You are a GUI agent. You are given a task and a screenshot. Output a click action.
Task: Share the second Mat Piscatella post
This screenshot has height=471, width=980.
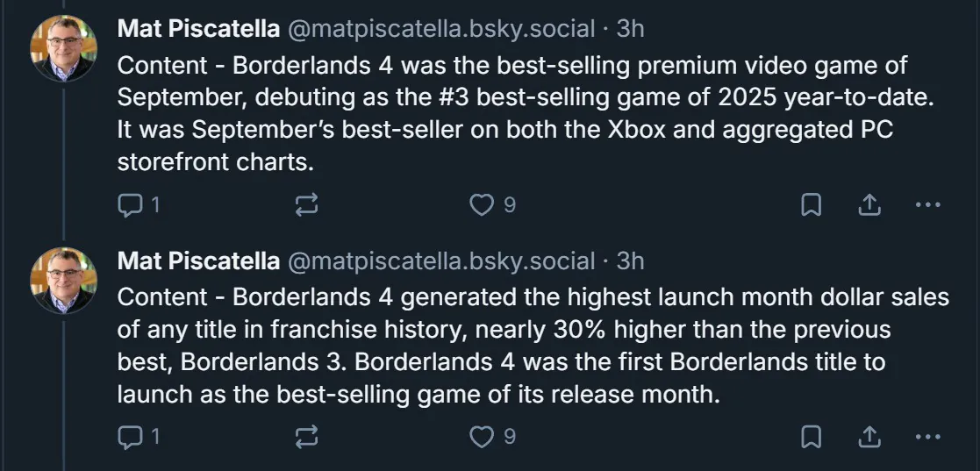[868, 436]
